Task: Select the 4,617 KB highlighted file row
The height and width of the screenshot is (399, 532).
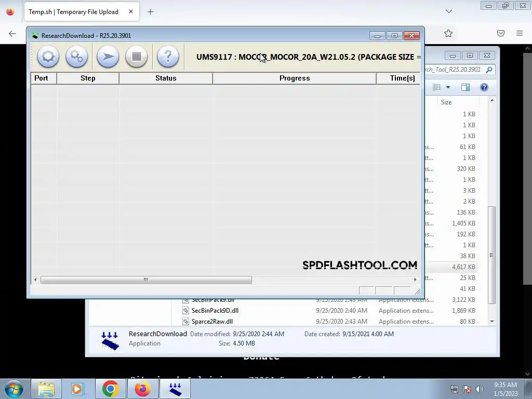Action: pos(451,267)
